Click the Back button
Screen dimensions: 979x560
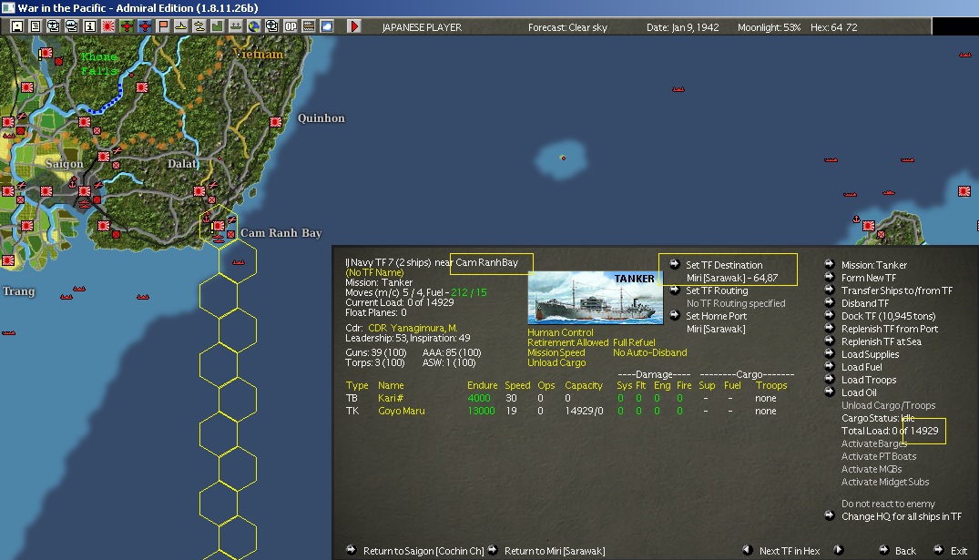pos(905,551)
